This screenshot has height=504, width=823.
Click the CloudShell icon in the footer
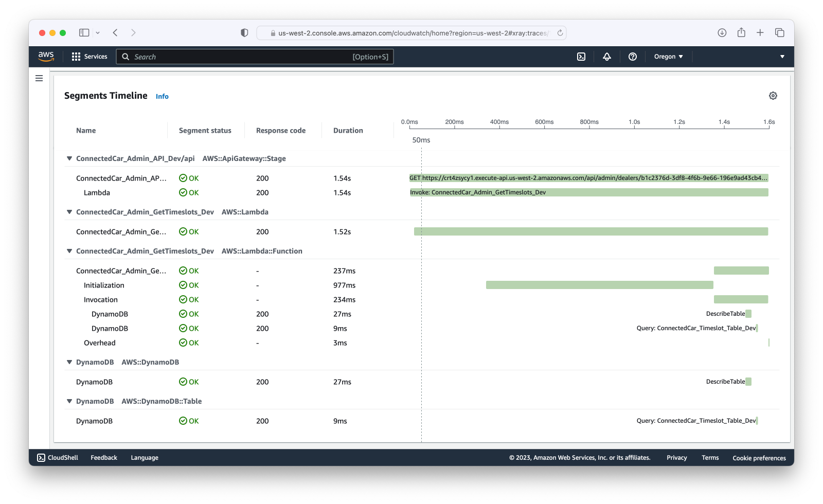[x=41, y=458]
